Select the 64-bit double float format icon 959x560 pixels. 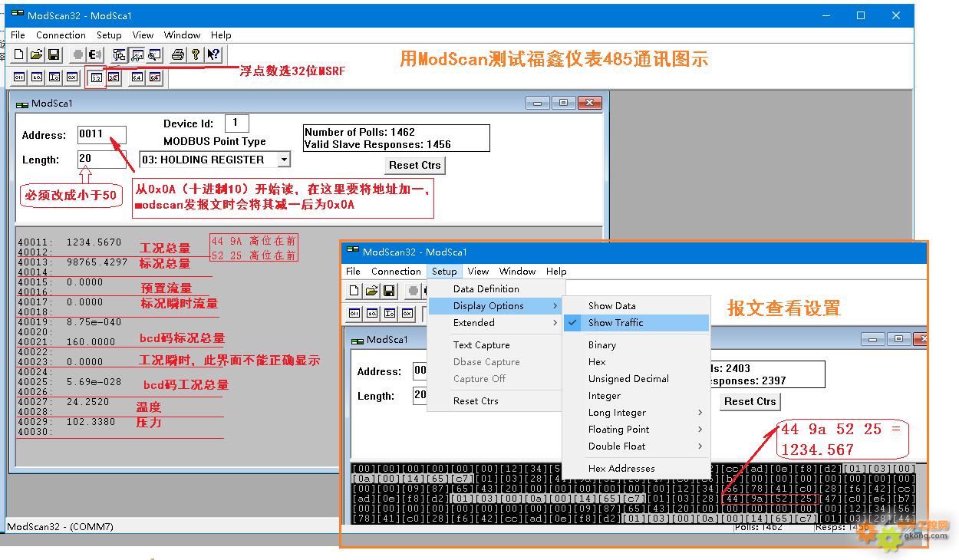(x=137, y=77)
